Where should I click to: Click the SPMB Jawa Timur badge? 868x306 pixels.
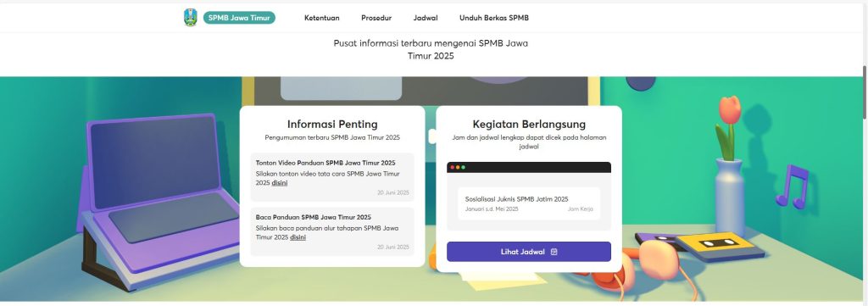pyautogui.click(x=239, y=18)
